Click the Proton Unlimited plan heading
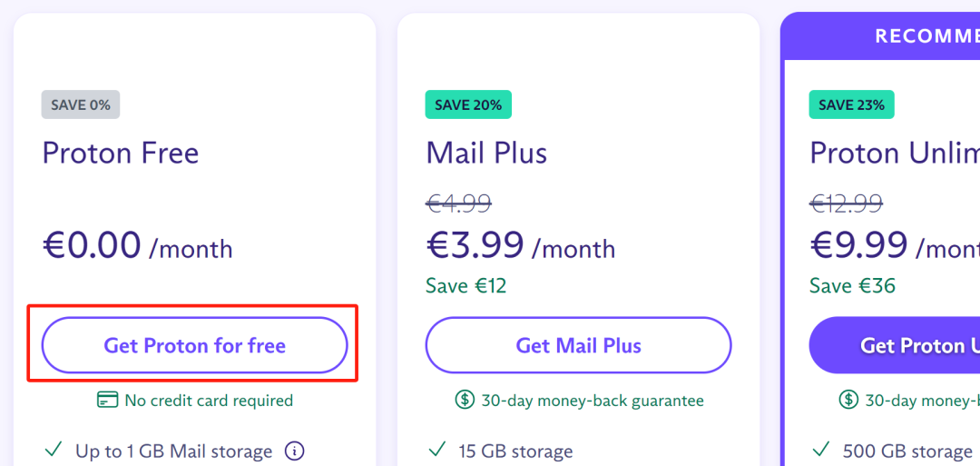Viewport: 980px width, 466px height. (x=894, y=153)
